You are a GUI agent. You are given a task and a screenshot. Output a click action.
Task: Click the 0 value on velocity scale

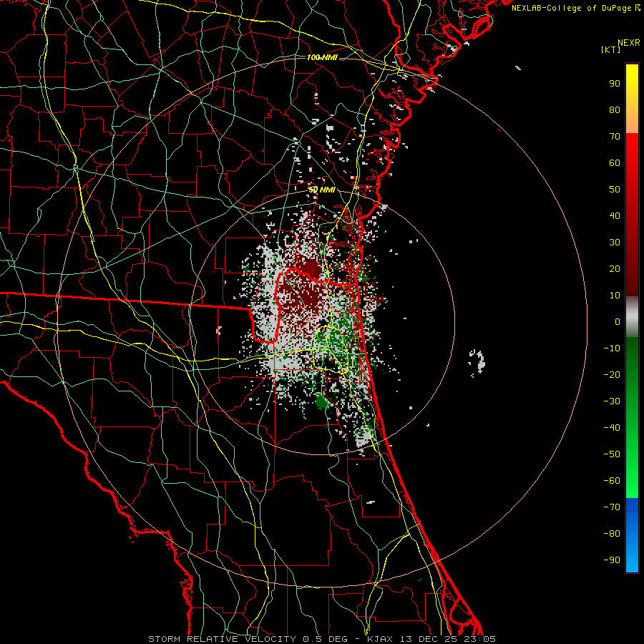pyautogui.click(x=618, y=321)
